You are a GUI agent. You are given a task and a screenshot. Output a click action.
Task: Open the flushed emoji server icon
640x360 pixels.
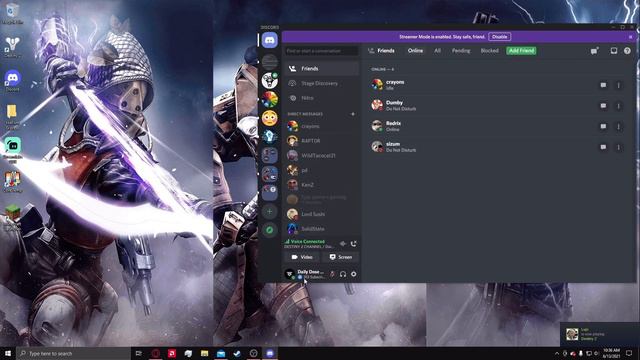pyautogui.click(x=269, y=118)
